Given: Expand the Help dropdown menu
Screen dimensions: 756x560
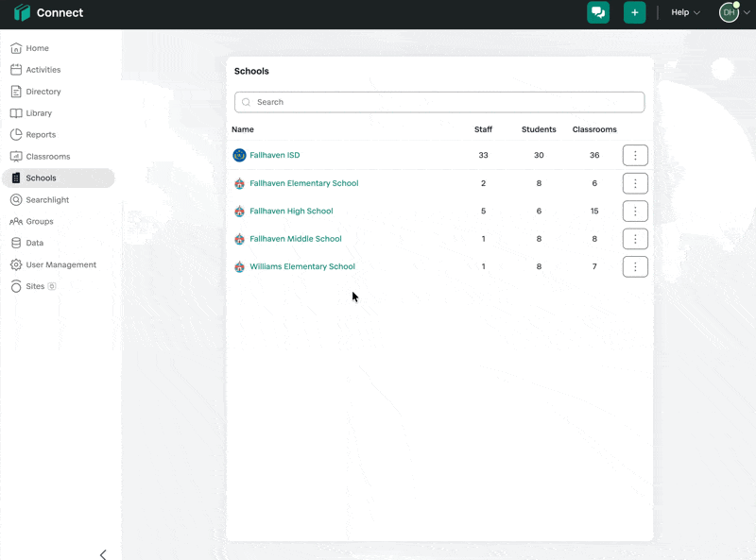Looking at the screenshot, I should [x=685, y=12].
